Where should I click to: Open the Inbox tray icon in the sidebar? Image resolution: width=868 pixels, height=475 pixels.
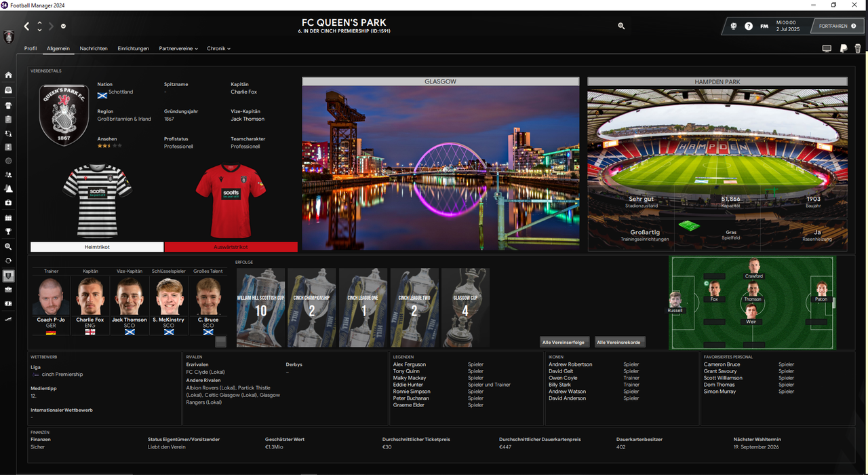tap(8, 90)
